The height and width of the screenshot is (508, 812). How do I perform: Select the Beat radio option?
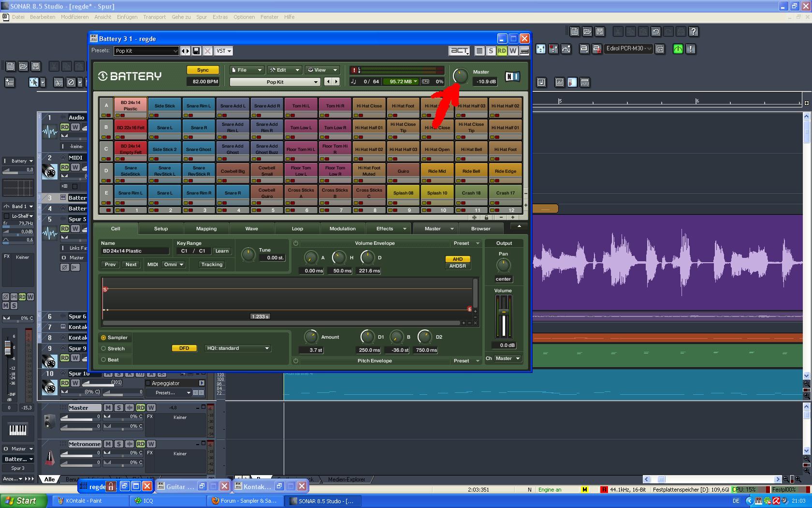[103, 360]
